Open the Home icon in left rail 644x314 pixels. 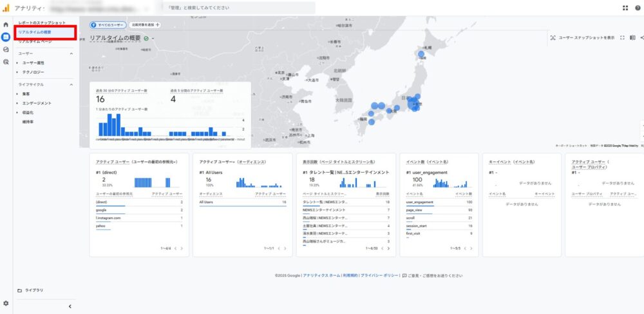(x=6, y=25)
